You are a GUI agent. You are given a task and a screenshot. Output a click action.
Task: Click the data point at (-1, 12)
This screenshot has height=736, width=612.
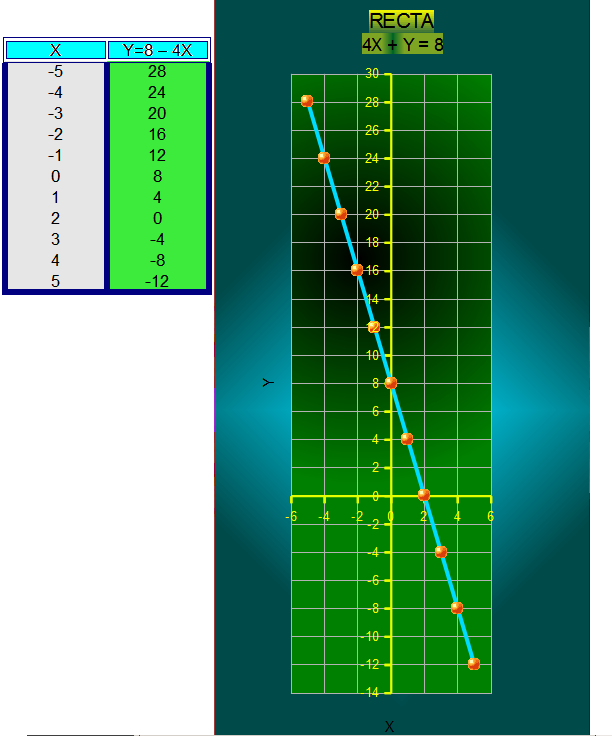point(374,327)
